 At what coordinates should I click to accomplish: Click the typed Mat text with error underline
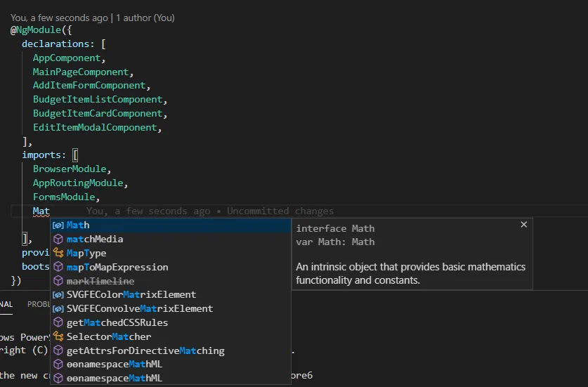(x=41, y=211)
